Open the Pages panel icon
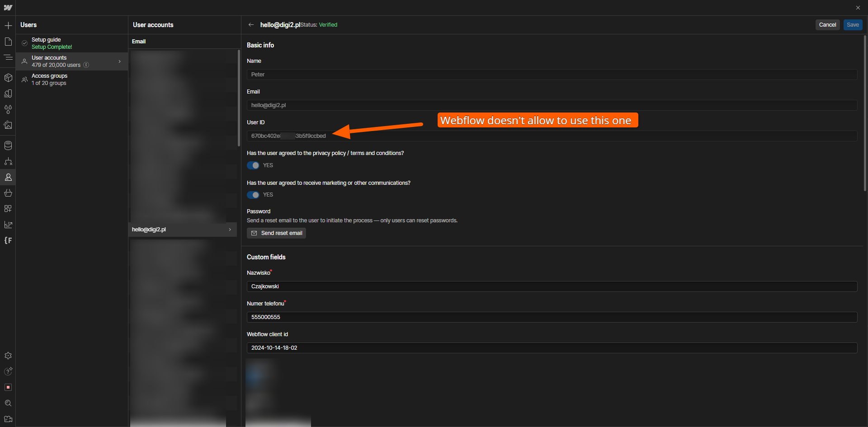868x427 pixels. tap(8, 42)
